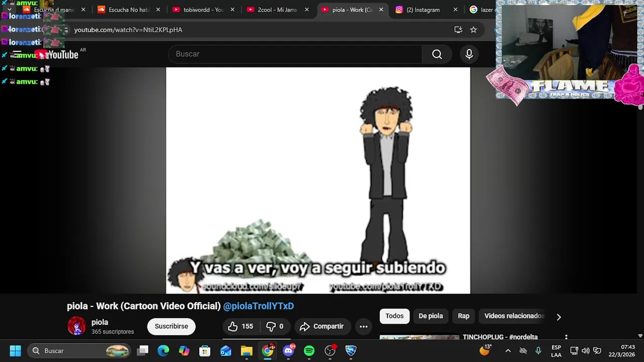The width and height of the screenshot is (644, 362).
Task: Open File Explorer from taskbar
Action: (247, 350)
